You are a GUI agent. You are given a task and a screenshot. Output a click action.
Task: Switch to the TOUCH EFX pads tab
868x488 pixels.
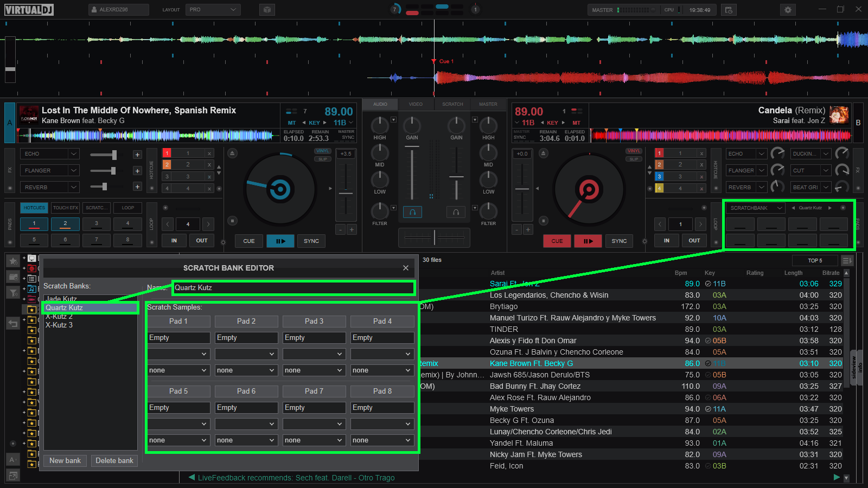(x=65, y=208)
